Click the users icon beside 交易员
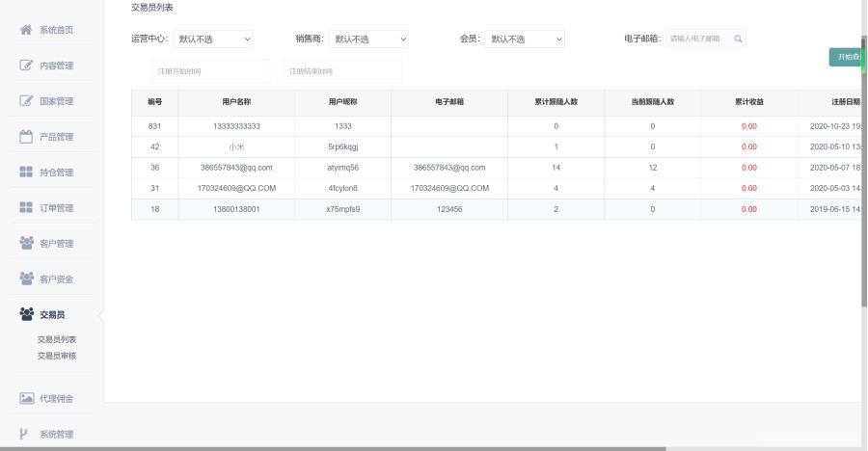This screenshot has height=451, width=868. [26, 314]
